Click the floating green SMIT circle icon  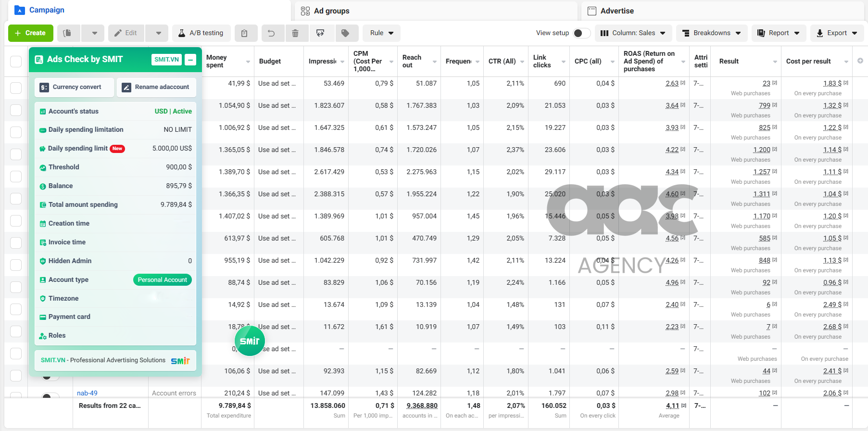tap(250, 341)
